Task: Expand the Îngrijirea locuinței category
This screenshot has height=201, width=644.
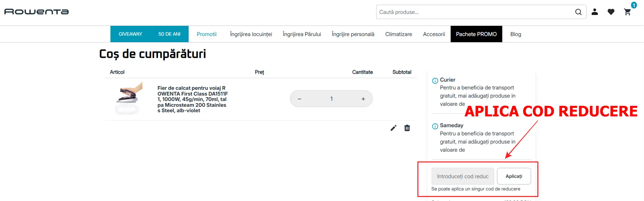Action: pos(251,34)
